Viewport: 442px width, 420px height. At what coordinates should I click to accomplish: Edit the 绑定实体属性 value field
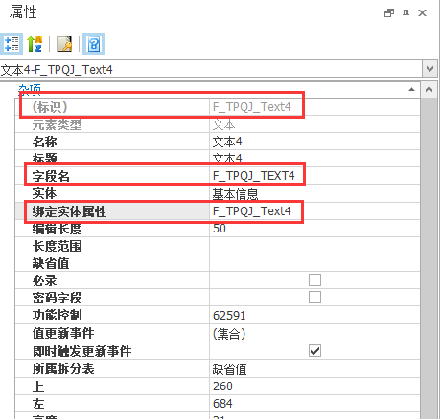[x=315, y=211]
